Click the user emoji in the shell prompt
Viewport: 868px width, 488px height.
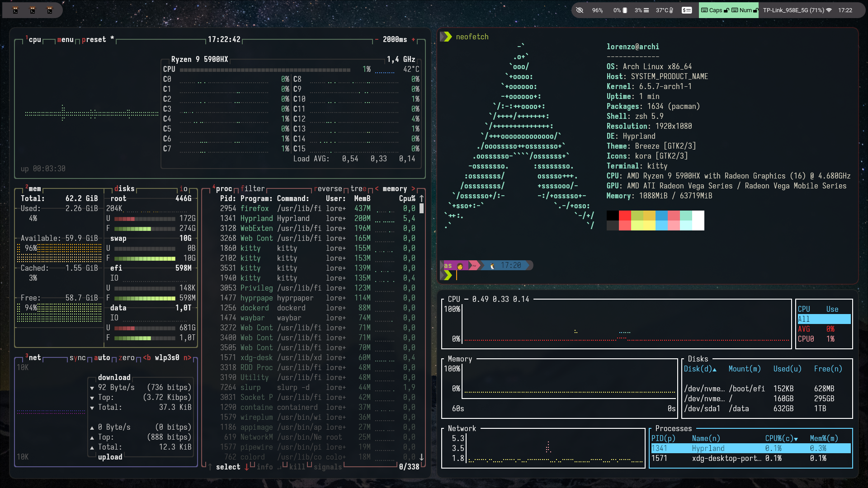[x=460, y=266]
